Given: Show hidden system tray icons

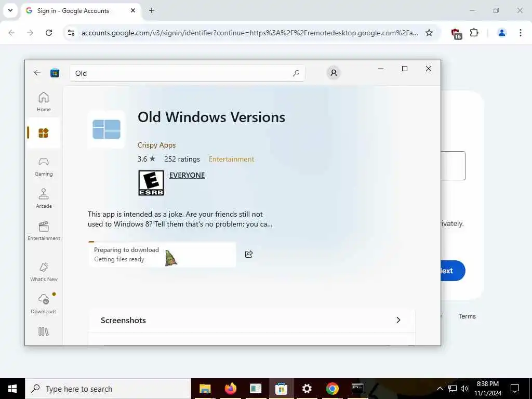Looking at the screenshot, I should pyautogui.click(x=440, y=389).
